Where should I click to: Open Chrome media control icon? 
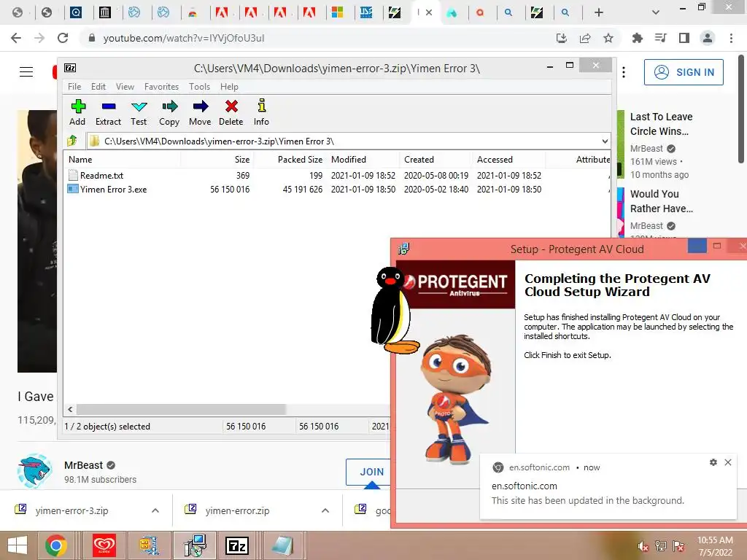coord(660,38)
